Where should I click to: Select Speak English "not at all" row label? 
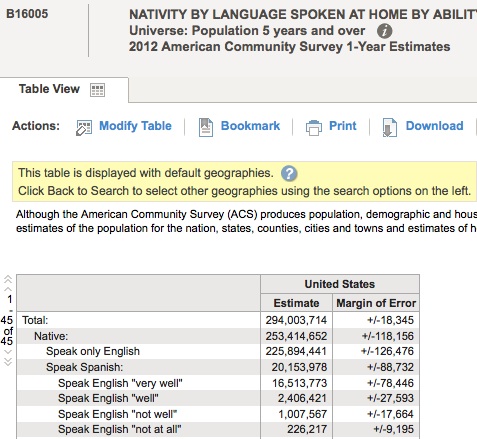click(120, 429)
